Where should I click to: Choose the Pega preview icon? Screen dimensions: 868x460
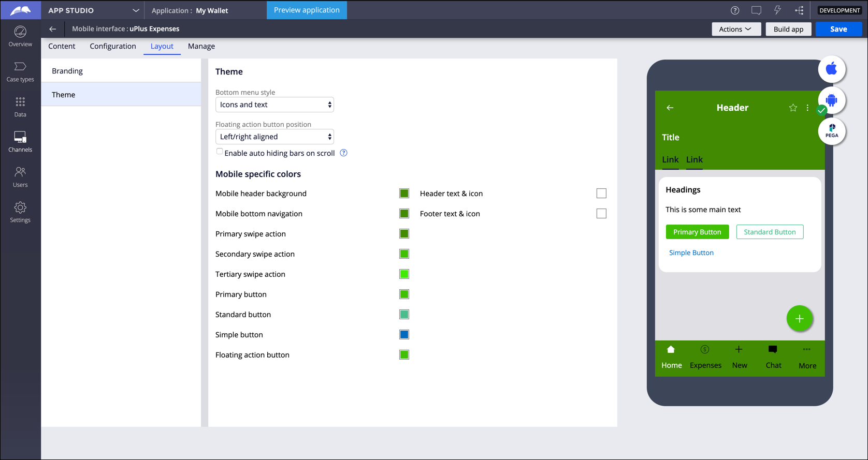click(x=831, y=131)
